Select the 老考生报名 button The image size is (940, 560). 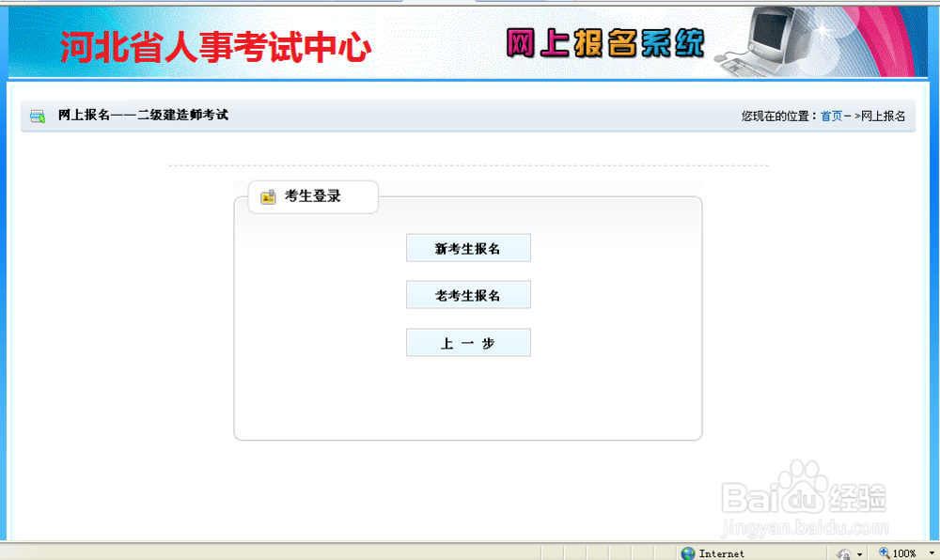point(468,295)
